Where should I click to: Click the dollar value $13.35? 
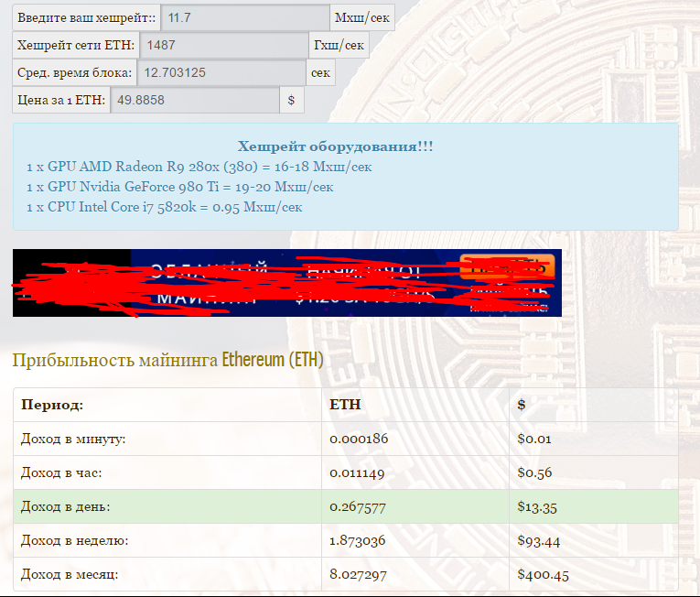[x=537, y=506]
